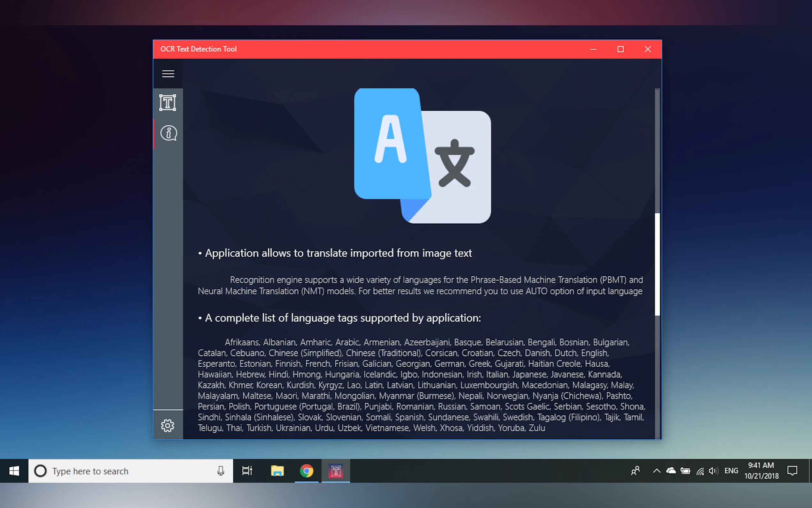The width and height of the screenshot is (812, 508).
Task: Open the People icon in tray
Action: [x=635, y=471]
